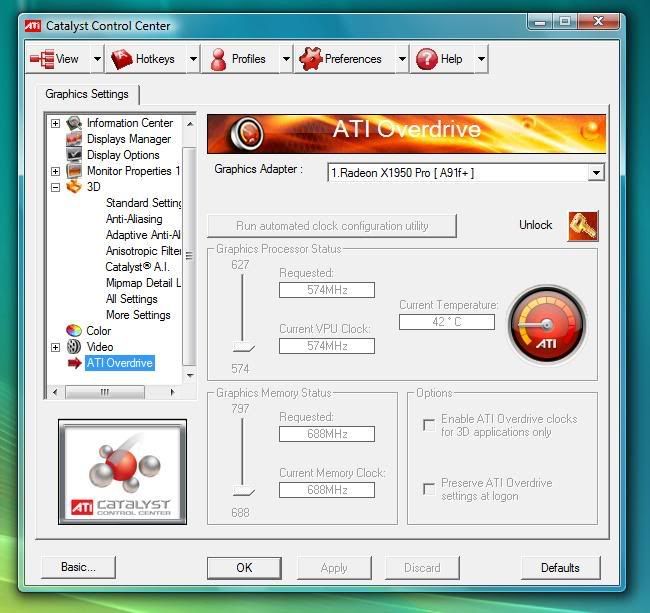
Task: Select Standard Settings under 3D
Action: pyautogui.click(x=143, y=203)
